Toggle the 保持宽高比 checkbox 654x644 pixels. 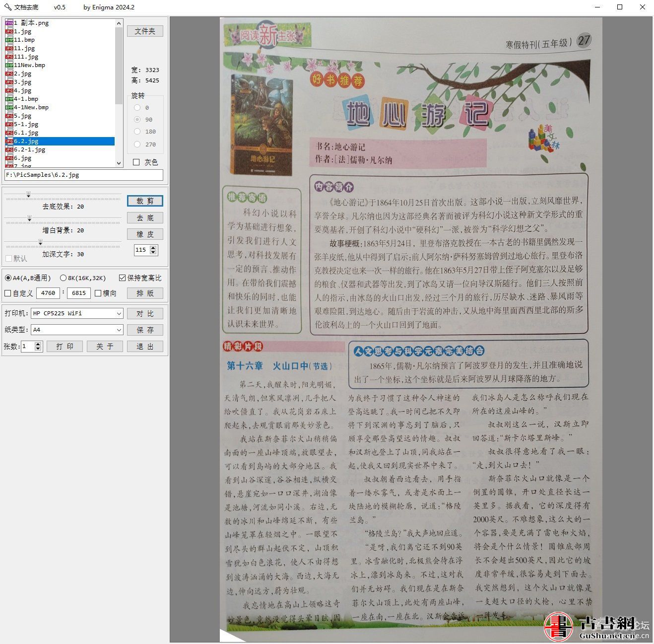click(x=122, y=278)
